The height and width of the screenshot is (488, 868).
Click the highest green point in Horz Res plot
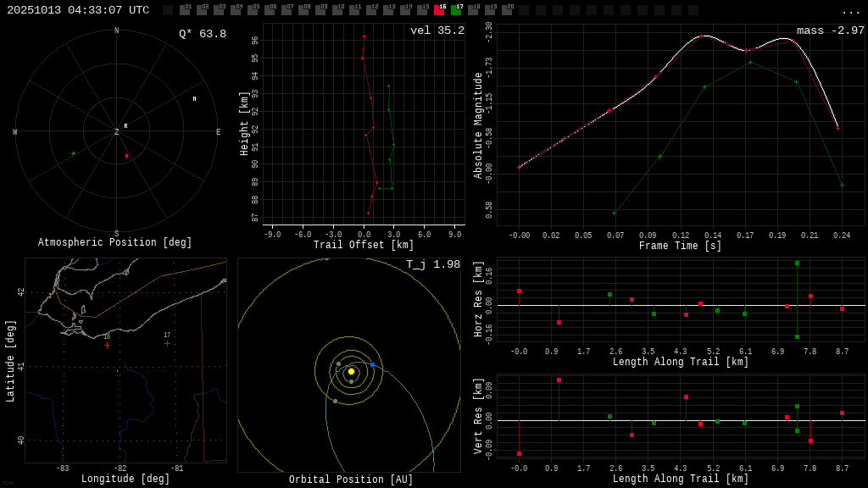pyautogui.click(x=797, y=263)
